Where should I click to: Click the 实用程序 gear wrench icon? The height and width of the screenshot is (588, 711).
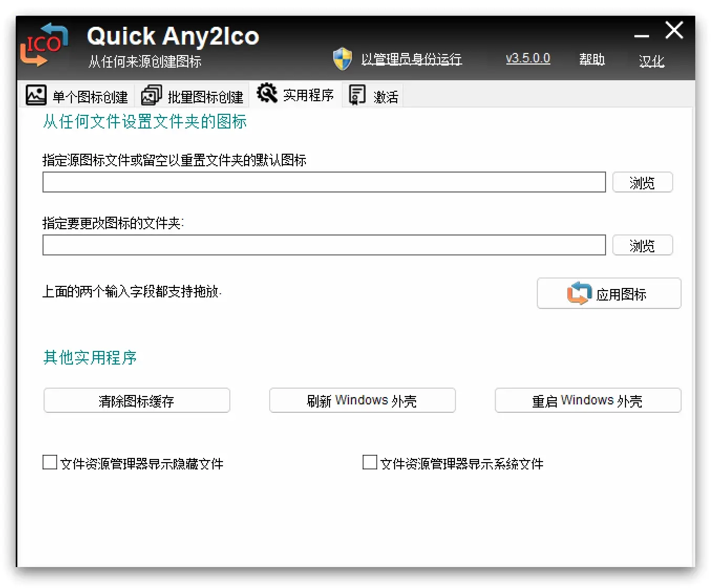267,93
